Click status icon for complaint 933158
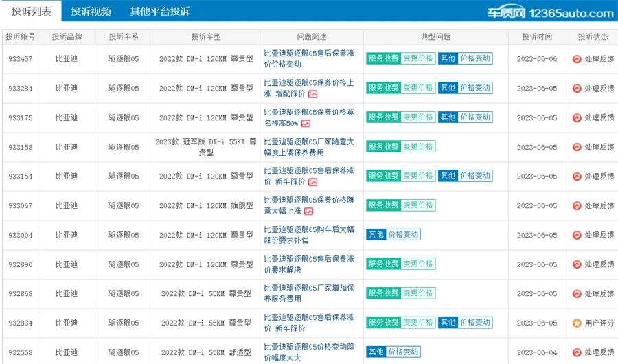The height and width of the screenshot is (364, 618). 577,147
